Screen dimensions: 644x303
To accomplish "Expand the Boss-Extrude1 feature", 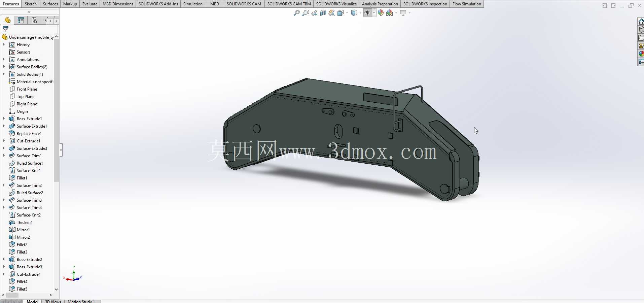I will click(4, 119).
